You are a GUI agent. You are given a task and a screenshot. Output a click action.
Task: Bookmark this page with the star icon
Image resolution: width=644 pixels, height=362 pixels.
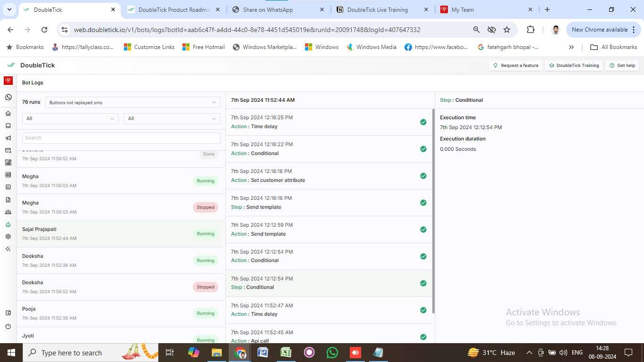pyautogui.click(x=507, y=30)
